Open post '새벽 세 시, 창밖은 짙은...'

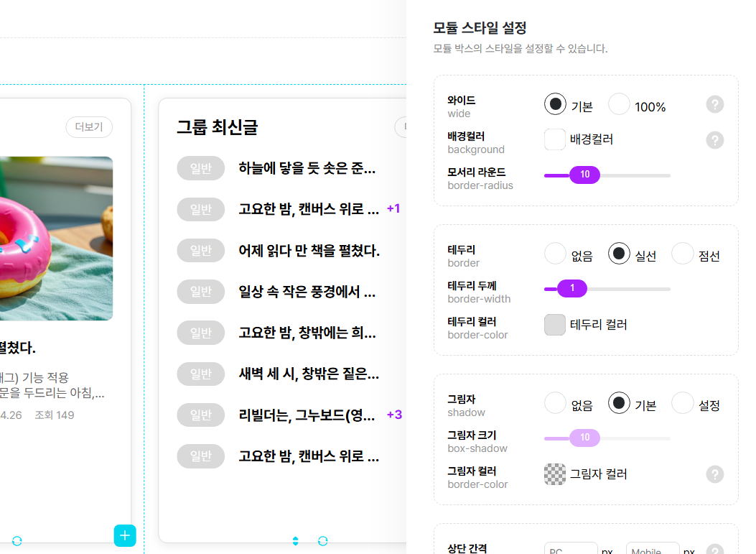[x=309, y=374]
